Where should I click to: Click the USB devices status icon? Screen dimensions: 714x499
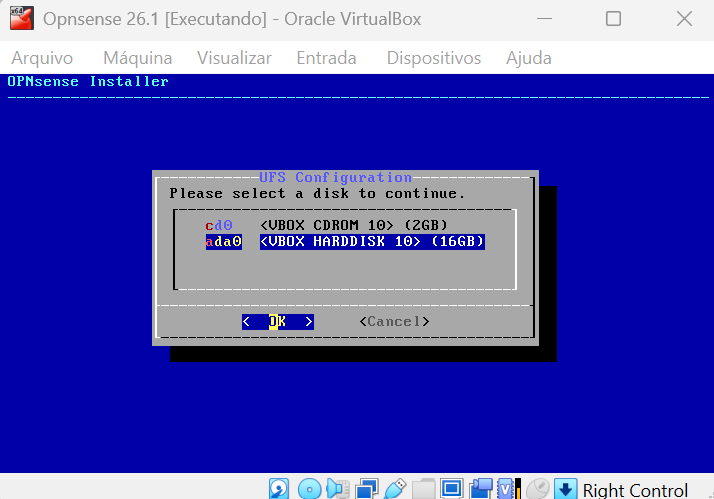(x=395, y=489)
